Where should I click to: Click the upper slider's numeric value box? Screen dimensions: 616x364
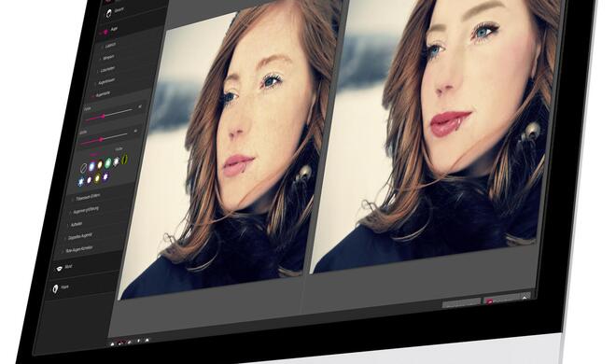point(140,106)
